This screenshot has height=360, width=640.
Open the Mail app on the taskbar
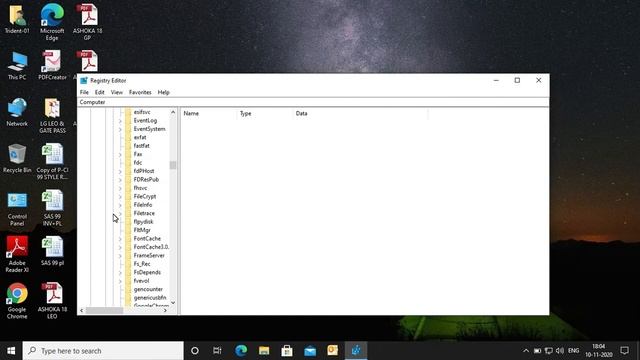(x=310, y=351)
